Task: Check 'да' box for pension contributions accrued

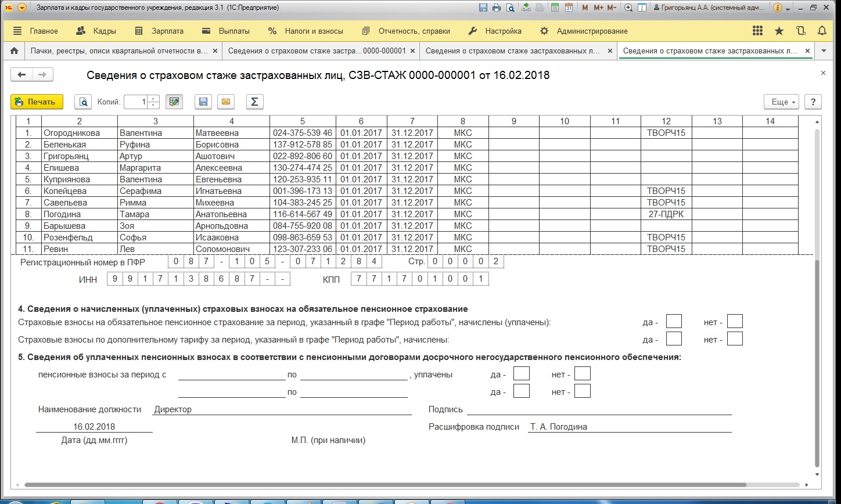Action: tap(674, 322)
